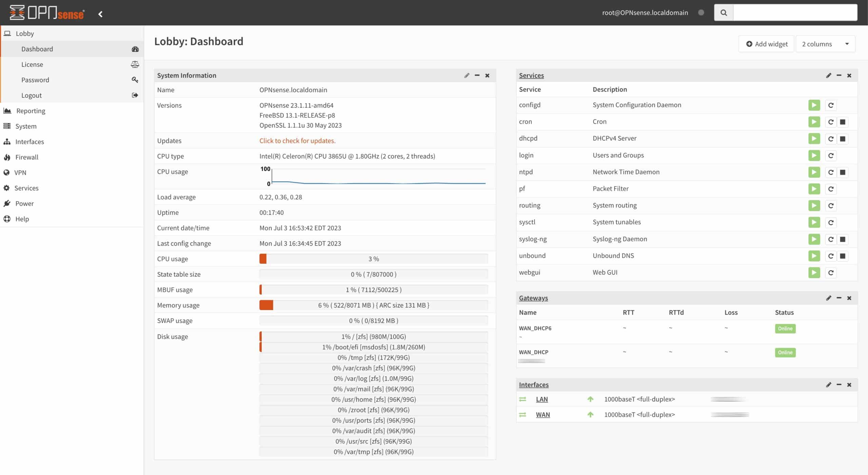Stop the syslog-ng service
868x475 pixels.
843,239
